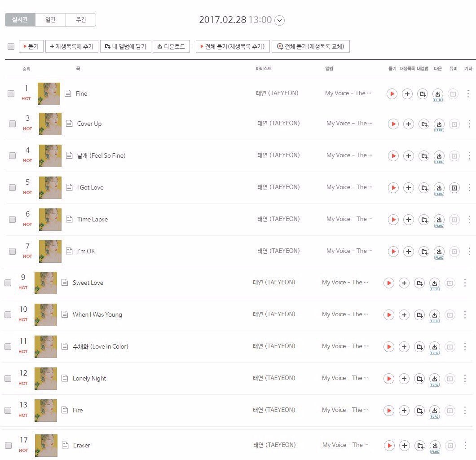View lyrics icon for Eraser

click(65, 445)
